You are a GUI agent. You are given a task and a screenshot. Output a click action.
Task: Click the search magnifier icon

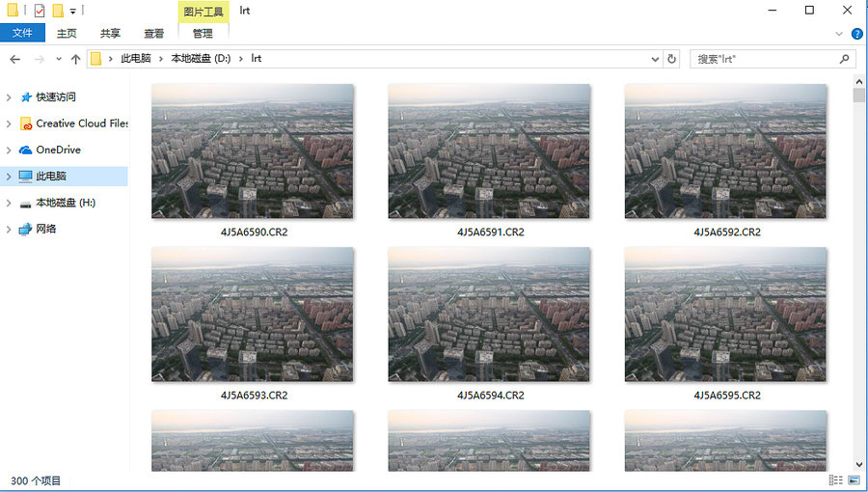tap(844, 59)
